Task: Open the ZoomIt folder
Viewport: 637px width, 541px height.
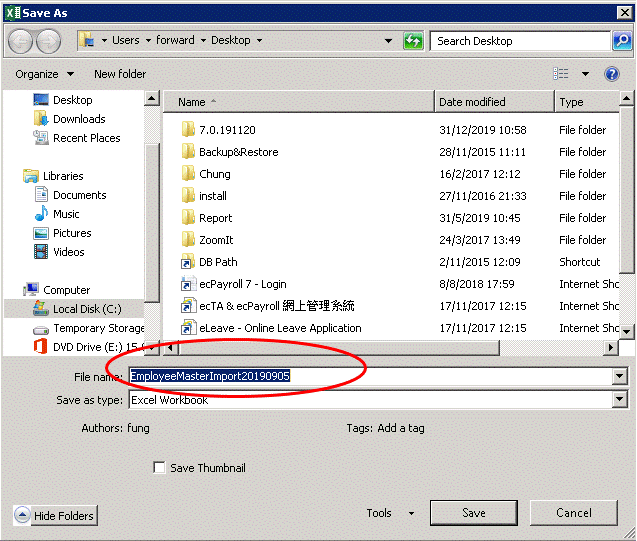Action: [x=215, y=240]
